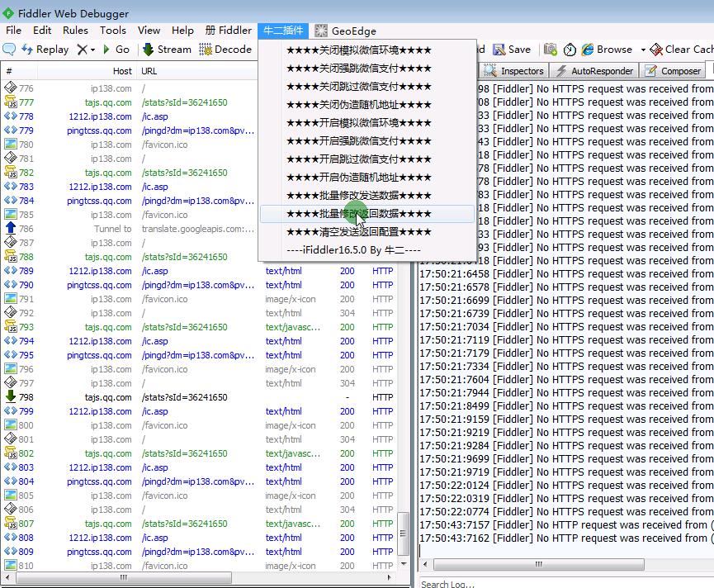Select session 778 HTML arrows icon
Image resolution: width=714 pixels, height=588 pixels.
10,116
